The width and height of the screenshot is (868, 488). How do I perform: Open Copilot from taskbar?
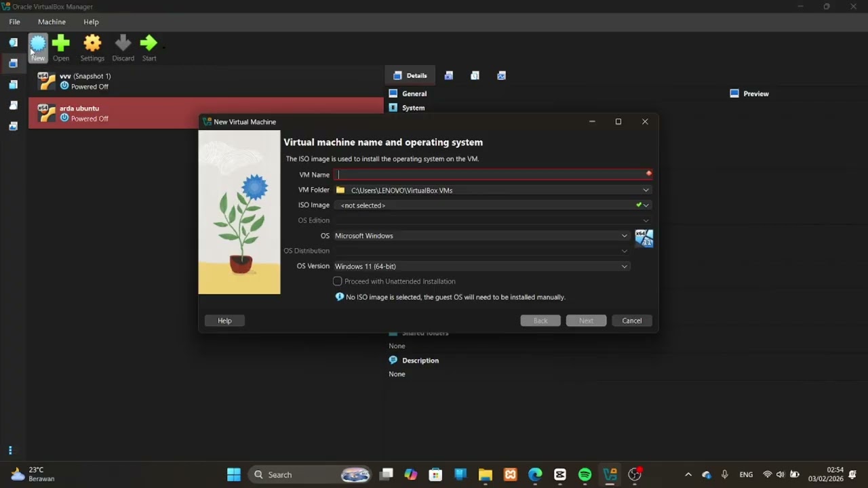[411, 474]
